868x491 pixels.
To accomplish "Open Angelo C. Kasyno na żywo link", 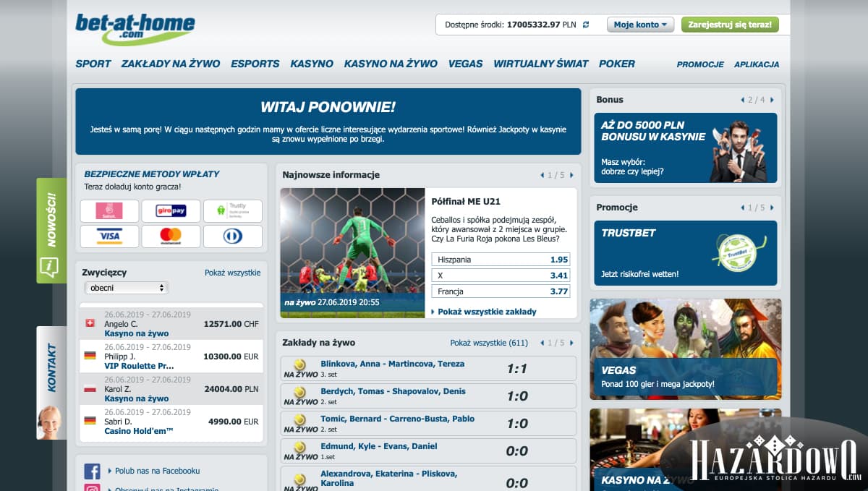I will pos(137,333).
